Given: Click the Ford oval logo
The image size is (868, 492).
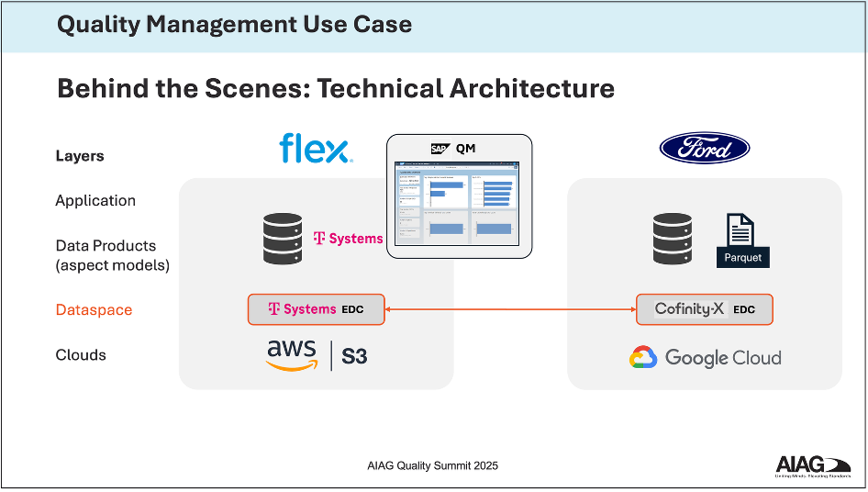Looking at the screenshot, I should click(705, 148).
